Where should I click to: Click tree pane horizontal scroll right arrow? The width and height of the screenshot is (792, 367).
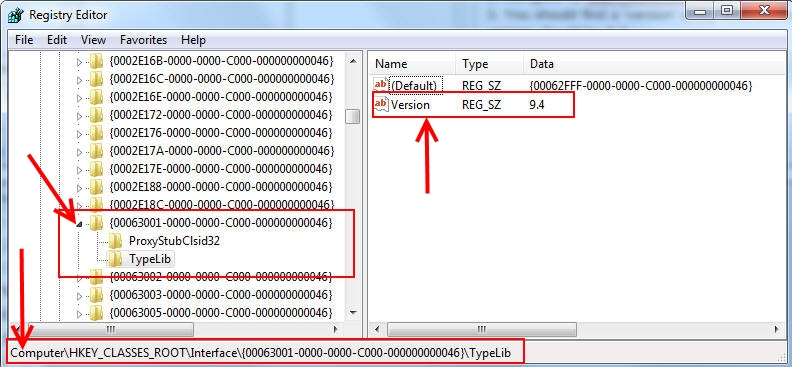[335, 330]
